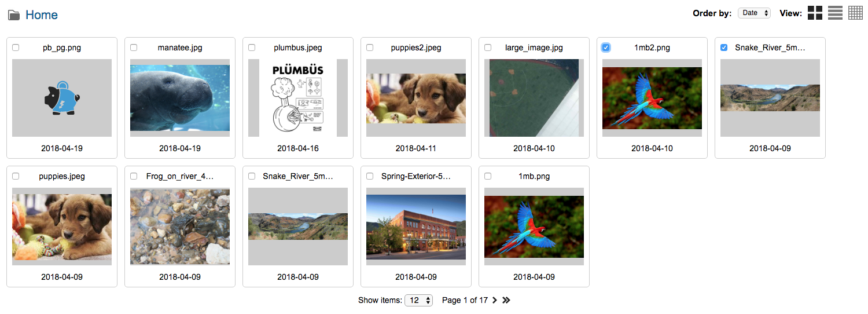Uncheck the 1mb2.png checkbox

(x=606, y=48)
